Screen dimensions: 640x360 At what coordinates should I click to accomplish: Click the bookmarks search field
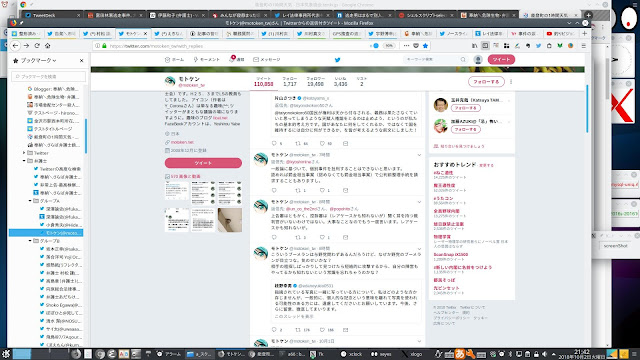click(x=48, y=76)
